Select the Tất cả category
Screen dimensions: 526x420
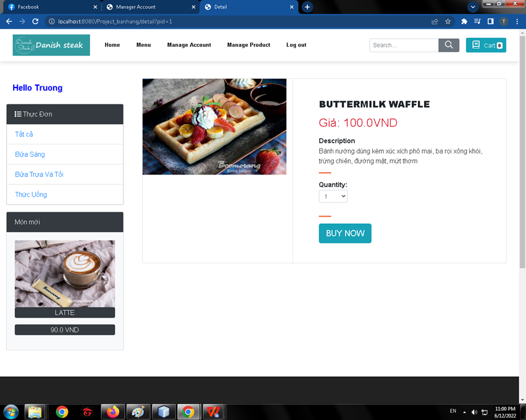65,134
